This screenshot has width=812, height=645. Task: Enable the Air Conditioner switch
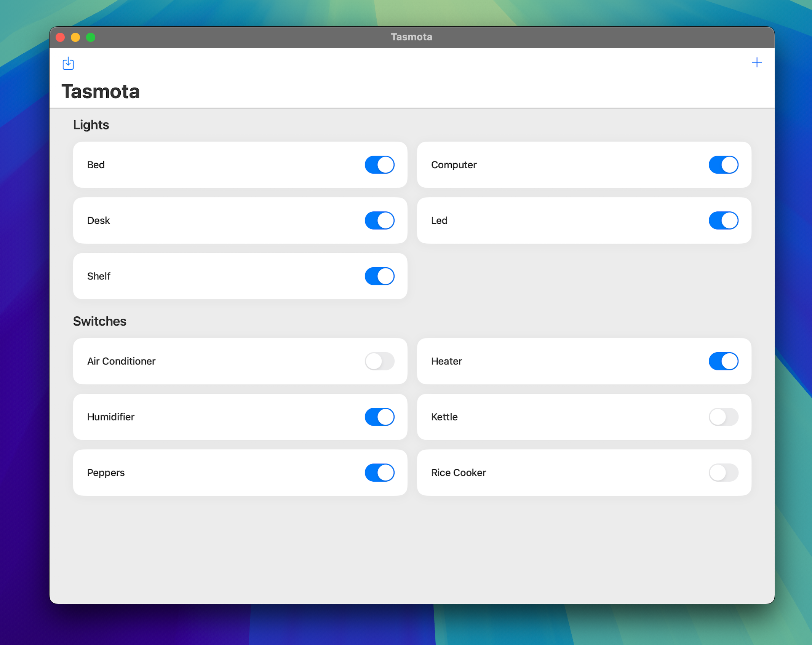[x=379, y=361]
